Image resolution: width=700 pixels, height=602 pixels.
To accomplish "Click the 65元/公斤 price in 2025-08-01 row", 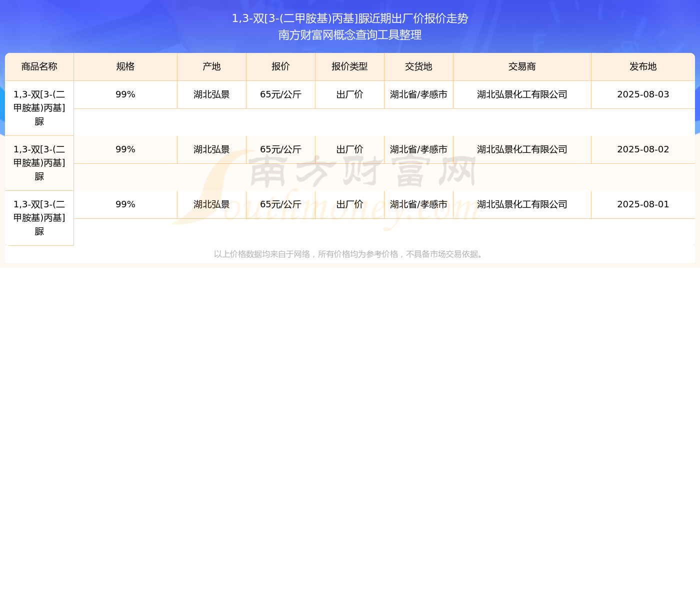I will pyautogui.click(x=280, y=204).
